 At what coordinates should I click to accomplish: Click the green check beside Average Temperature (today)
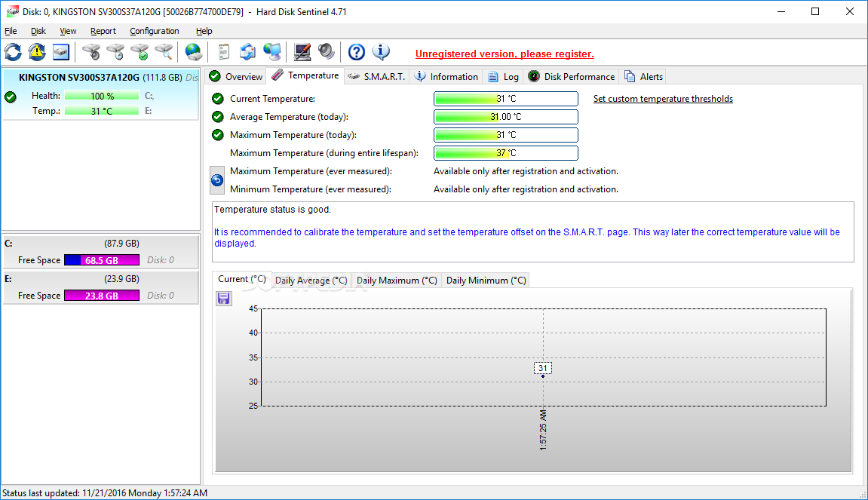point(217,117)
